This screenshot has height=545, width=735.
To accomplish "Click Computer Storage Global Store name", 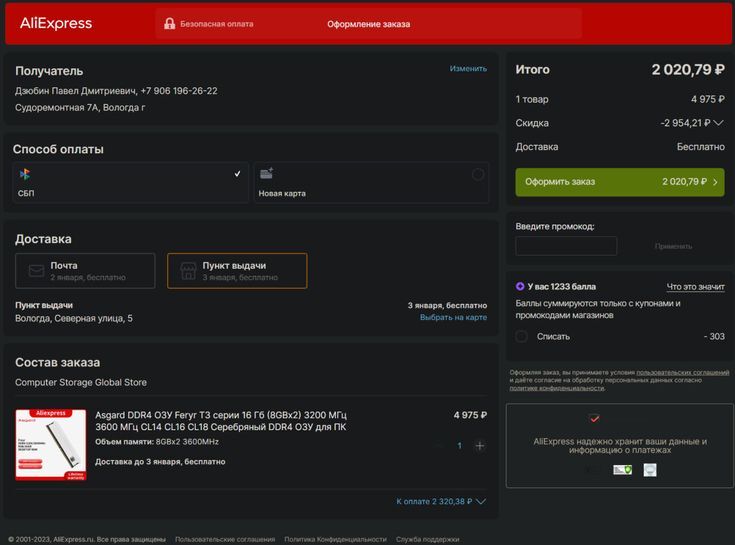I will pyautogui.click(x=81, y=382).
